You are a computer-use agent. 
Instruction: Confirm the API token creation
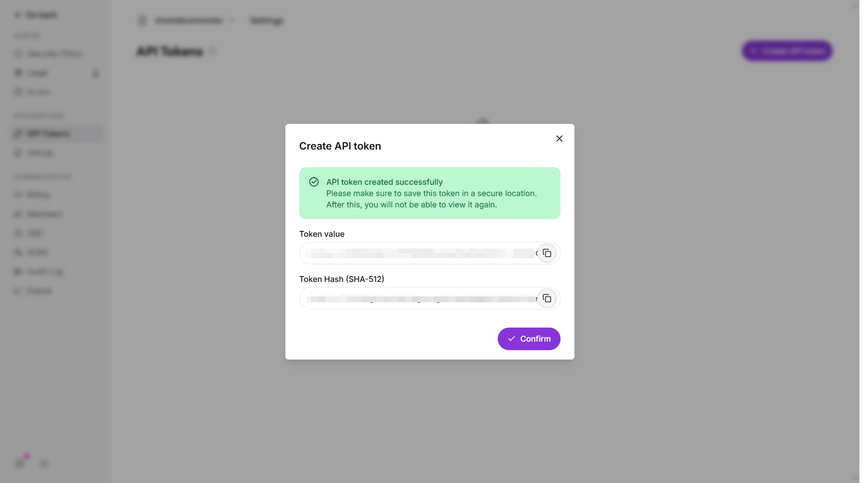529,339
